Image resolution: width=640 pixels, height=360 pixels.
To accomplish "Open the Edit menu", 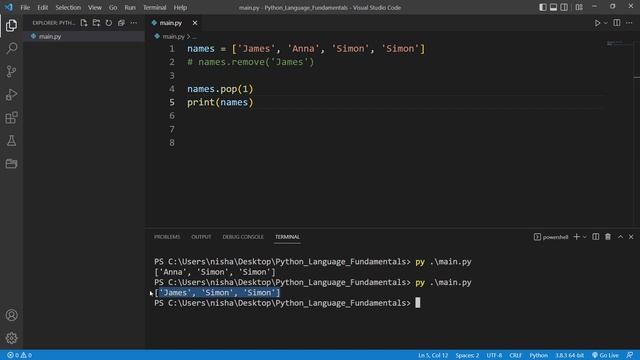I will (42, 7).
